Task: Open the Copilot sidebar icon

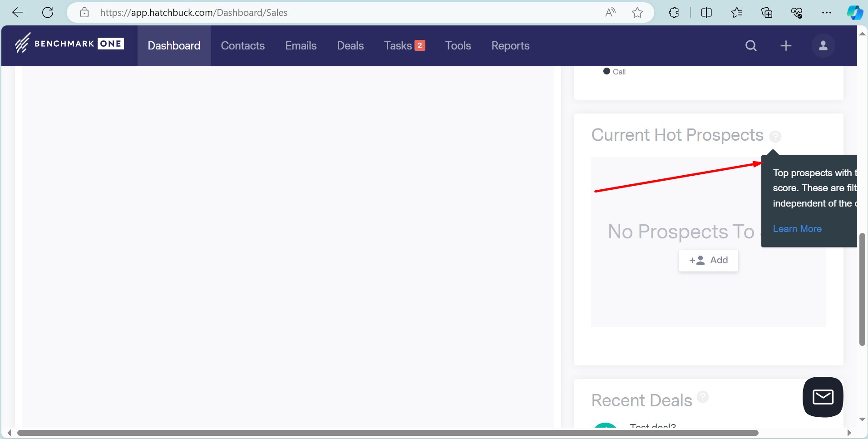Action: 855,13
